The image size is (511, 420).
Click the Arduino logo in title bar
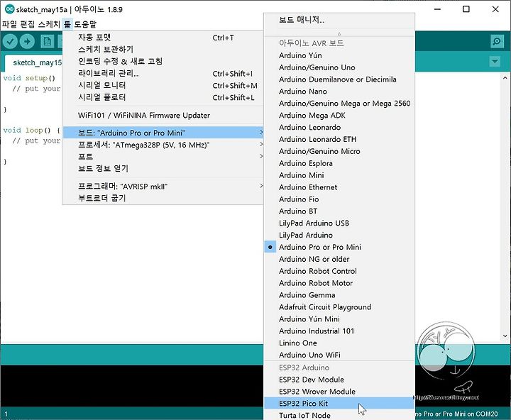coord(9,9)
